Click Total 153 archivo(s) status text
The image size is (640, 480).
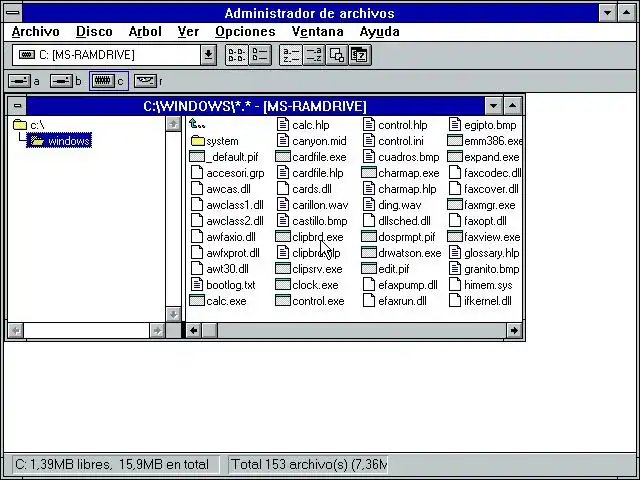[309, 464]
